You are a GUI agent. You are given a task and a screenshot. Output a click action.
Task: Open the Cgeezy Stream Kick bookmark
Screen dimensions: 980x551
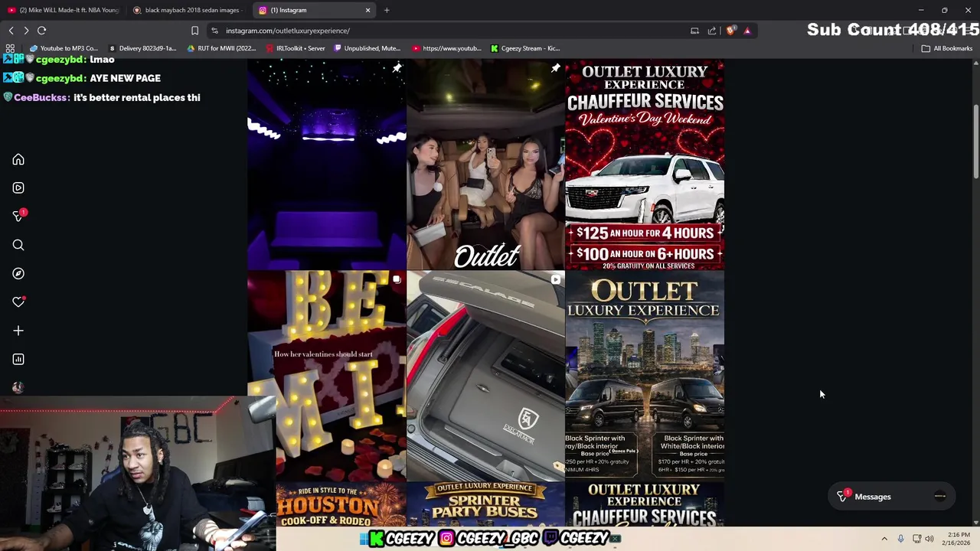click(x=525, y=48)
